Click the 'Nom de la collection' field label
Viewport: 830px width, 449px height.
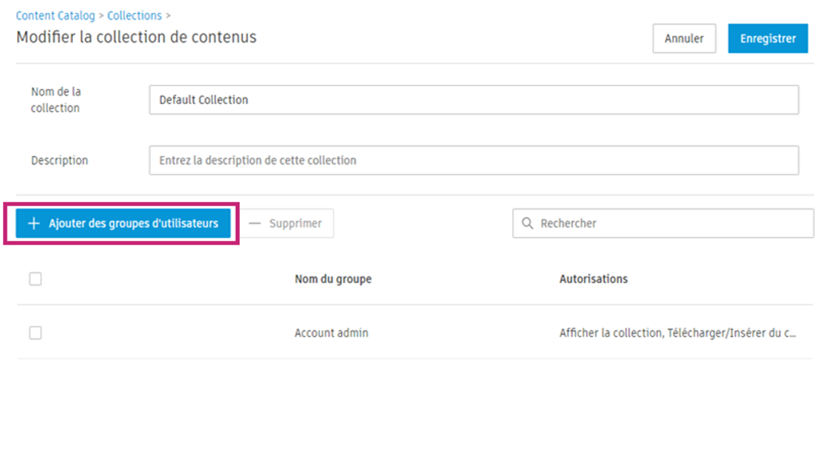tap(56, 100)
